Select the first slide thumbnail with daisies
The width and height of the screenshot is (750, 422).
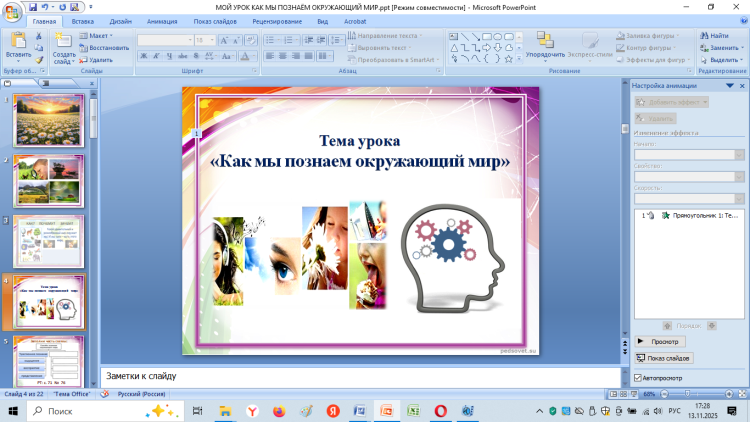pyautogui.click(x=48, y=122)
